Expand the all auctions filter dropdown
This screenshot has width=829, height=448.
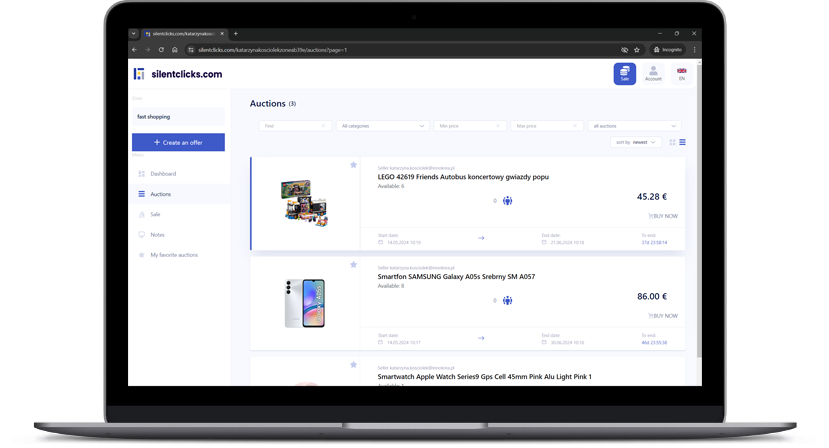tap(634, 126)
